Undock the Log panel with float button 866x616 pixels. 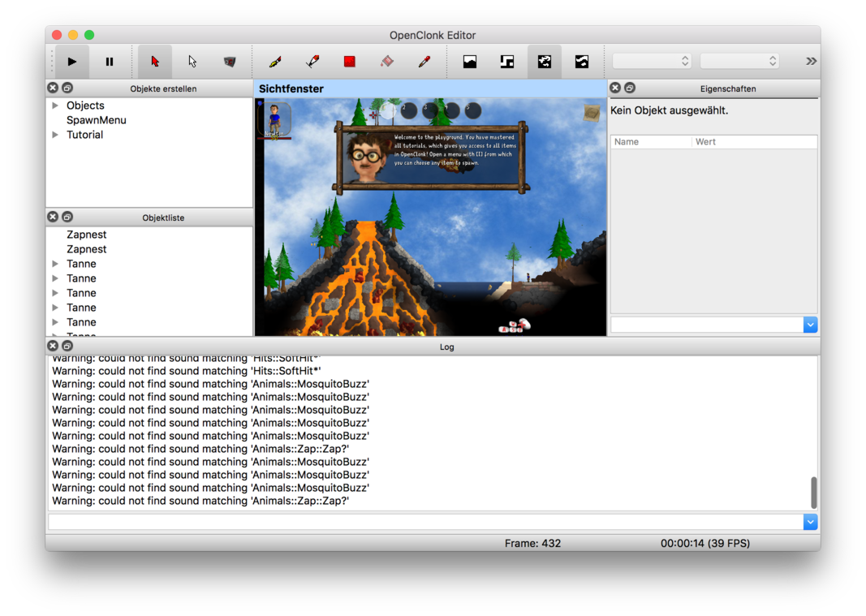pyautogui.click(x=67, y=346)
